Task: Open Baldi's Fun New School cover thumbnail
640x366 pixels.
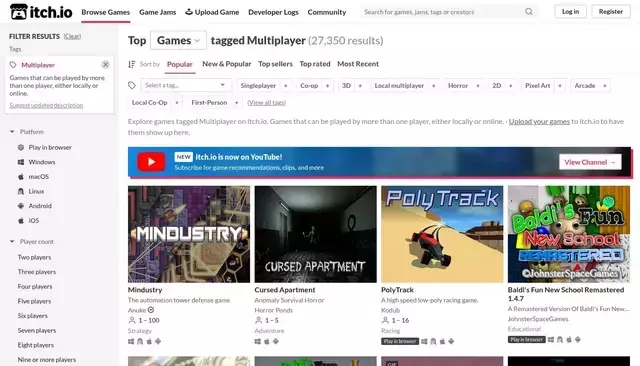Action: pos(569,234)
